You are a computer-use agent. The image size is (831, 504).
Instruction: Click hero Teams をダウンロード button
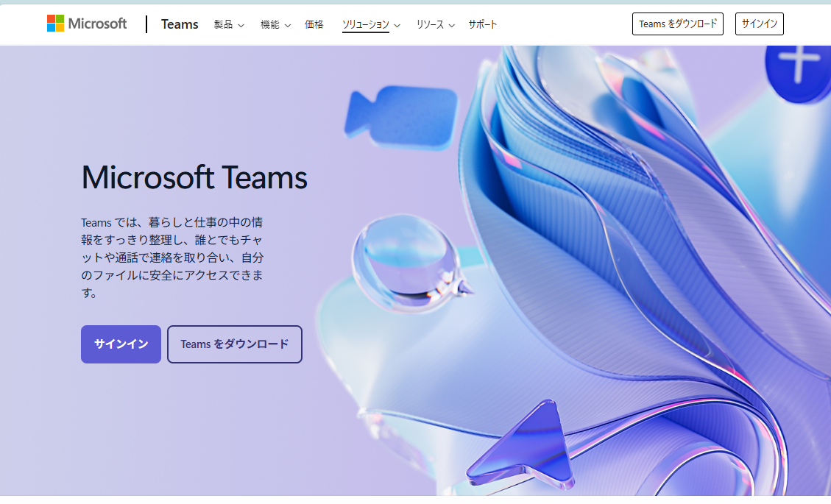(x=235, y=344)
